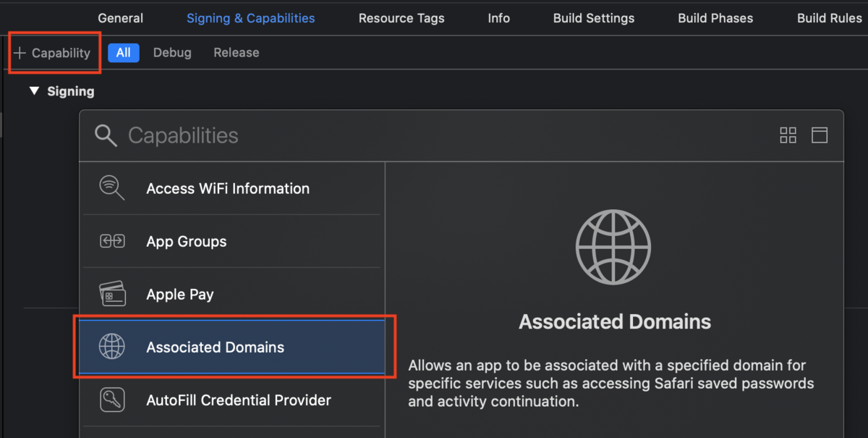Click the AutoFill Credential Provider key icon
Screen dimensions: 868x438
112,400
